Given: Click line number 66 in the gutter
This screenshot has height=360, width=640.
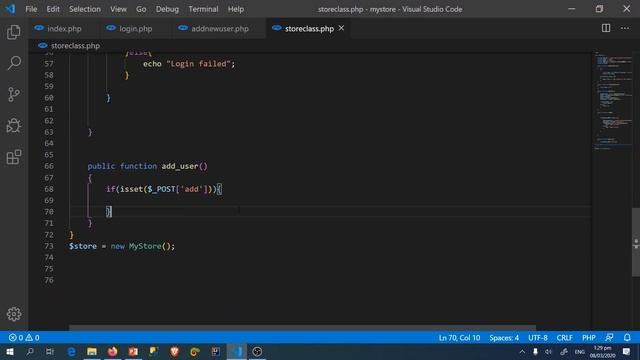Looking at the screenshot, I should click(49, 166).
